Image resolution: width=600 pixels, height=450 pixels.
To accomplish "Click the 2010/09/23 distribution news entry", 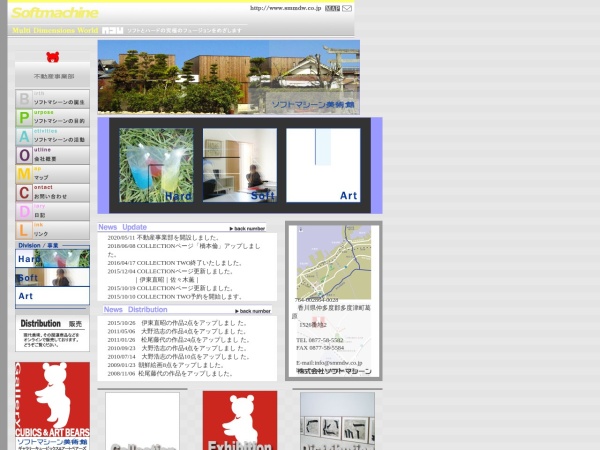I will (x=177, y=348).
